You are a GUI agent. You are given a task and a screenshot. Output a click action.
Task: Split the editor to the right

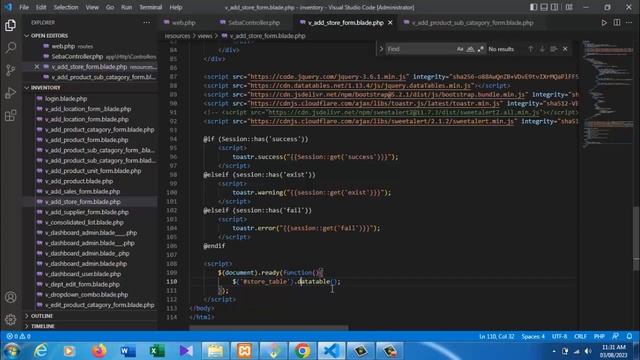617,23
